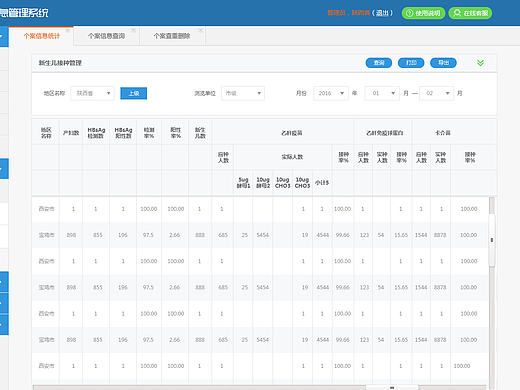This screenshot has width=520, height=390.
Task: Click the 卡介苗 group header
Action: [443, 133]
